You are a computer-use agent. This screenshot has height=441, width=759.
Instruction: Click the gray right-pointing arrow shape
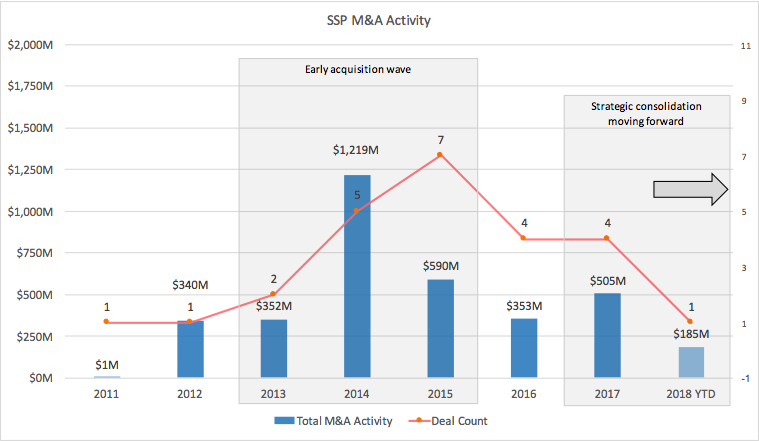point(689,189)
